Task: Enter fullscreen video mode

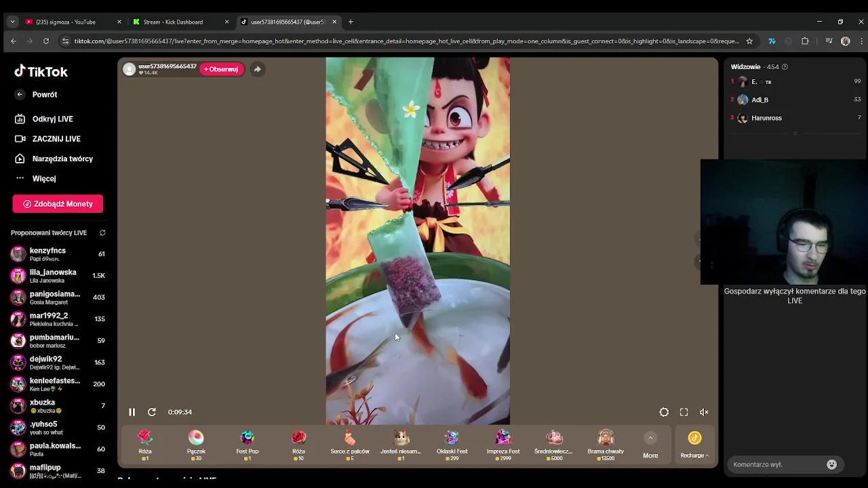Action: (x=684, y=412)
